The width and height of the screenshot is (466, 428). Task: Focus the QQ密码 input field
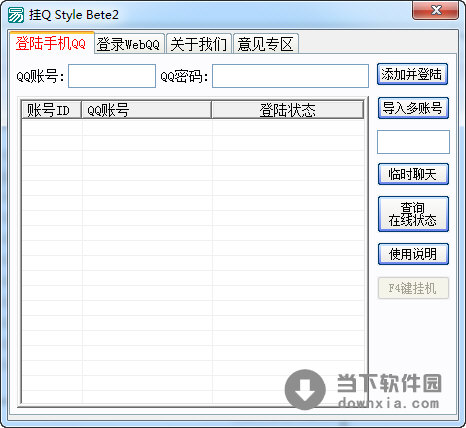[290, 76]
